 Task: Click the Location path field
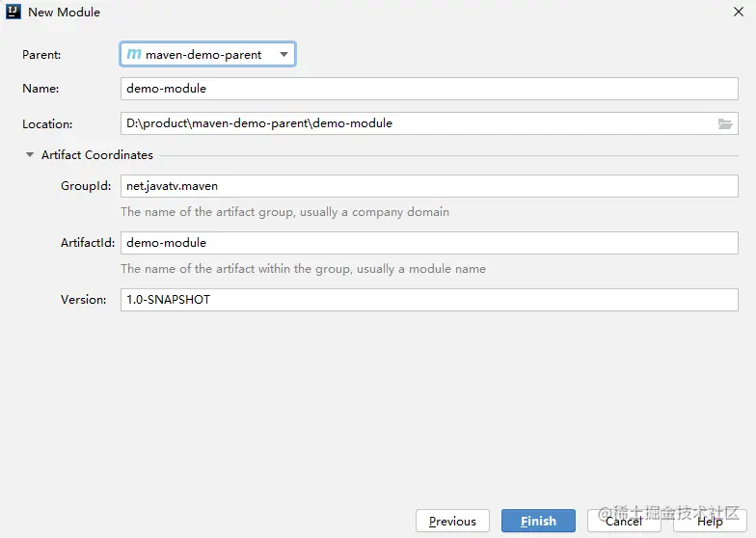coord(429,123)
